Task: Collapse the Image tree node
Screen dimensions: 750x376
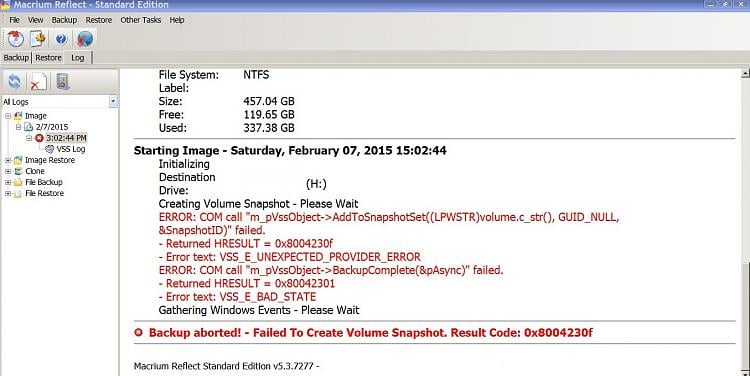Action: (x=8, y=116)
